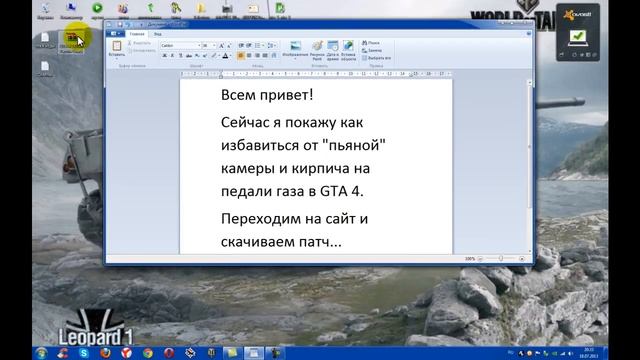
Task: Open the WordPad application menu button
Action: click(116, 34)
